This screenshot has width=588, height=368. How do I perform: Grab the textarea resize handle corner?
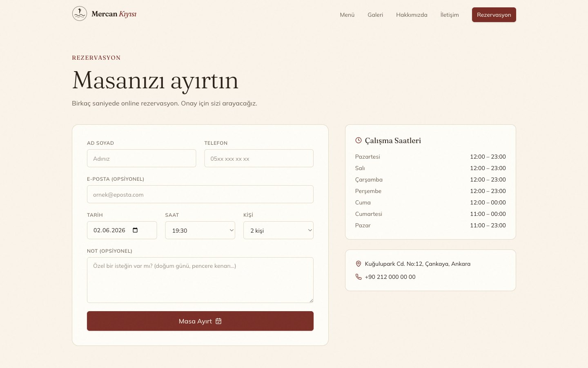pyautogui.click(x=311, y=301)
